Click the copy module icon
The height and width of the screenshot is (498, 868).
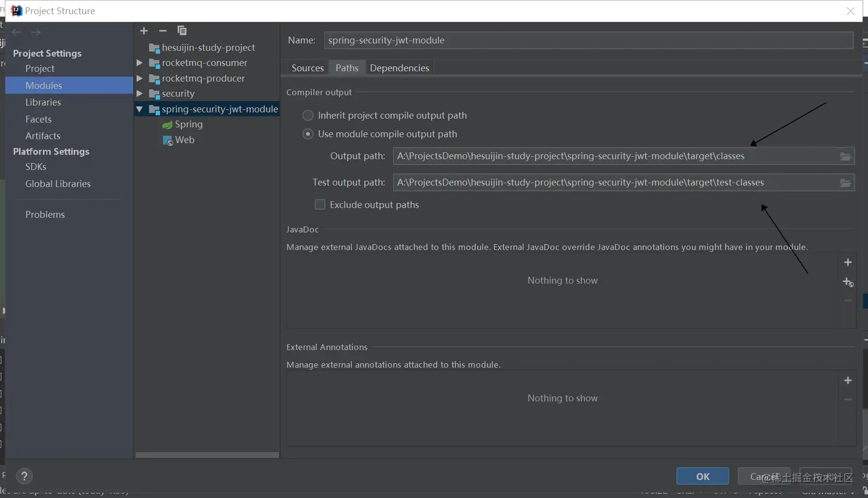[182, 30]
